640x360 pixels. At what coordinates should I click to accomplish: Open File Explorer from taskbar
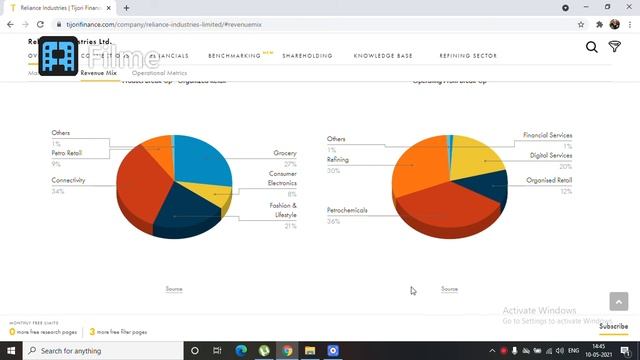tap(310, 351)
